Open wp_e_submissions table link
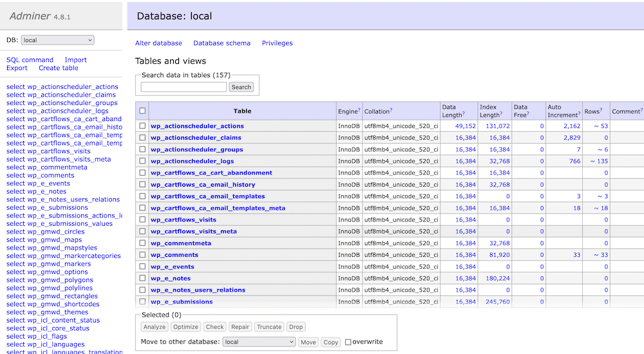The image size is (644, 354). coord(182,302)
